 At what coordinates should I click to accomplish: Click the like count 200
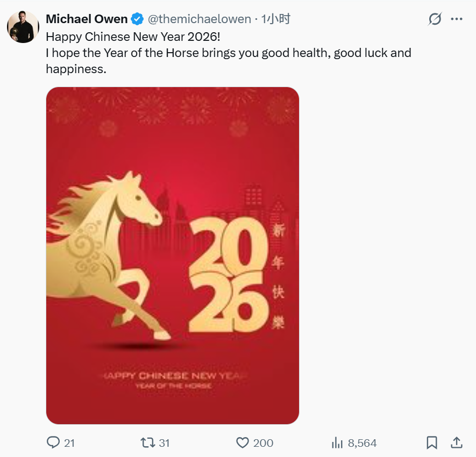point(263,443)
